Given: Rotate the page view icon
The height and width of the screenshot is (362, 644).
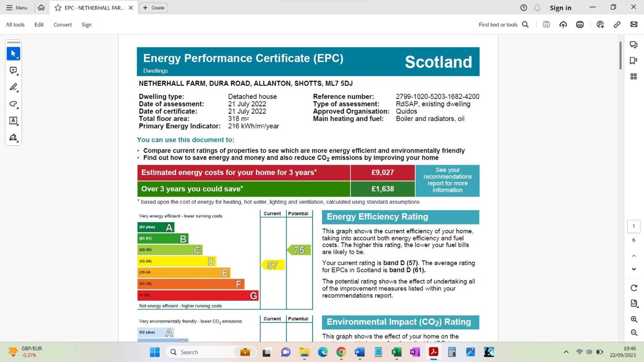Looking at the screenshot, I should click(x=634, y=288).
